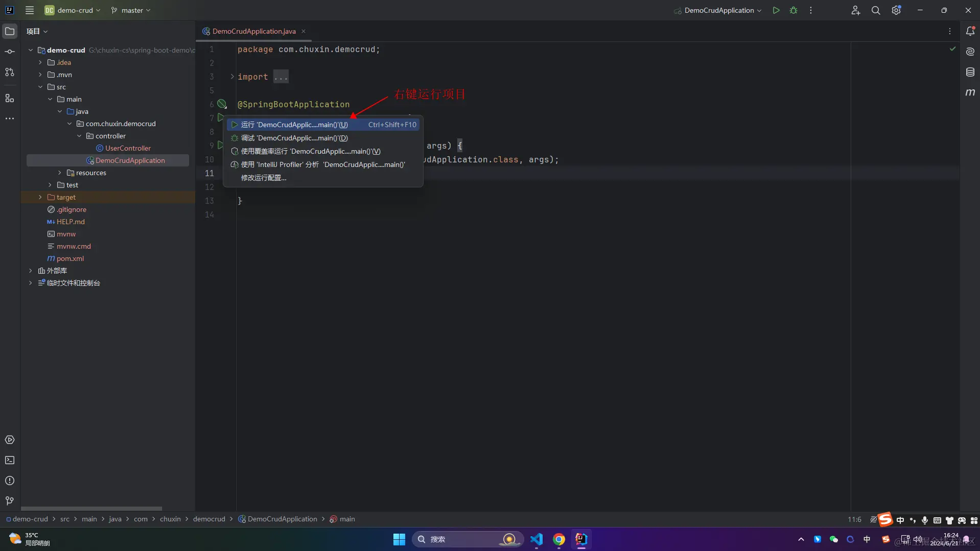Open Code With Me icon
The height and width of the screenshot is (551, 980).
tap(856, 10)
